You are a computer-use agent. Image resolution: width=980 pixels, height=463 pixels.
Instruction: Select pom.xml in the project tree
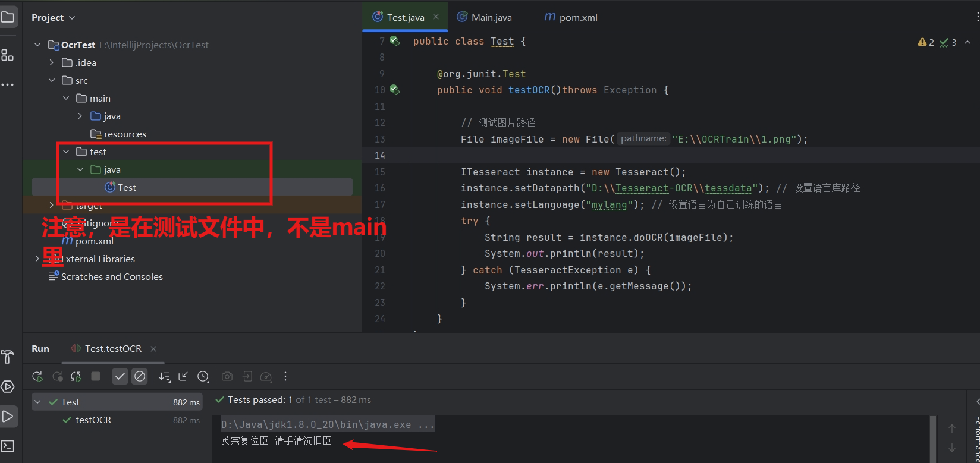pyautogui.click(x=87, y=241)
